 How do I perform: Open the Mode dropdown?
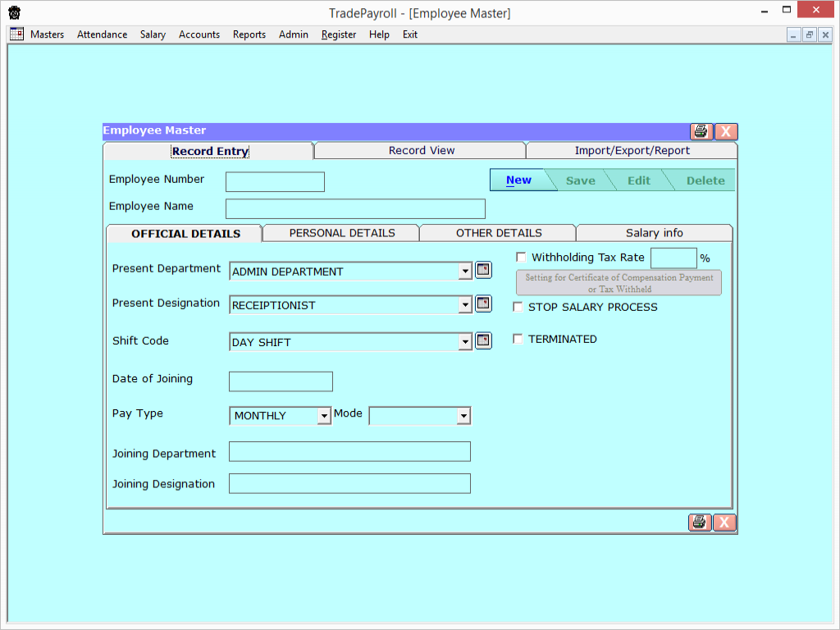coord(464,416)
